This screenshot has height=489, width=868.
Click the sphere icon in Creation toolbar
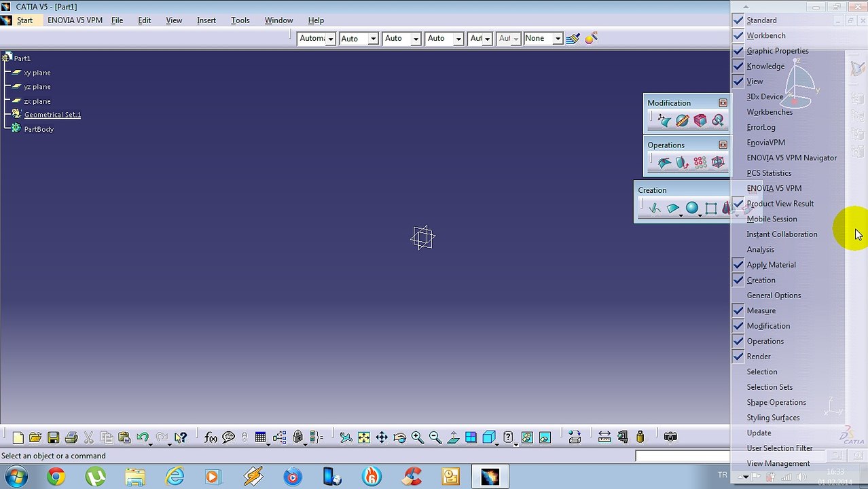[x=691, y=208]
